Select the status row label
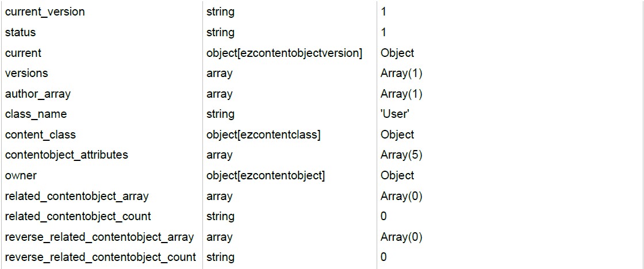This screenshot has height=269, width=644. point(20,32)
